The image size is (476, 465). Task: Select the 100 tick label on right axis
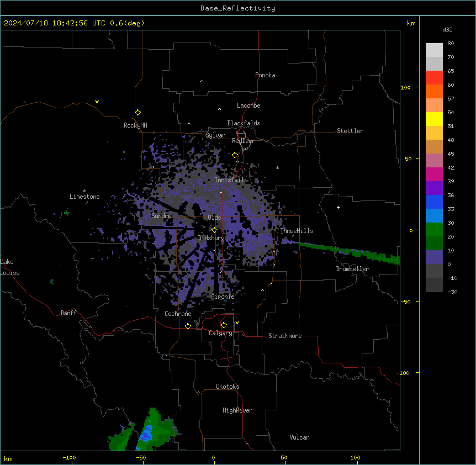tap(405, 87)
